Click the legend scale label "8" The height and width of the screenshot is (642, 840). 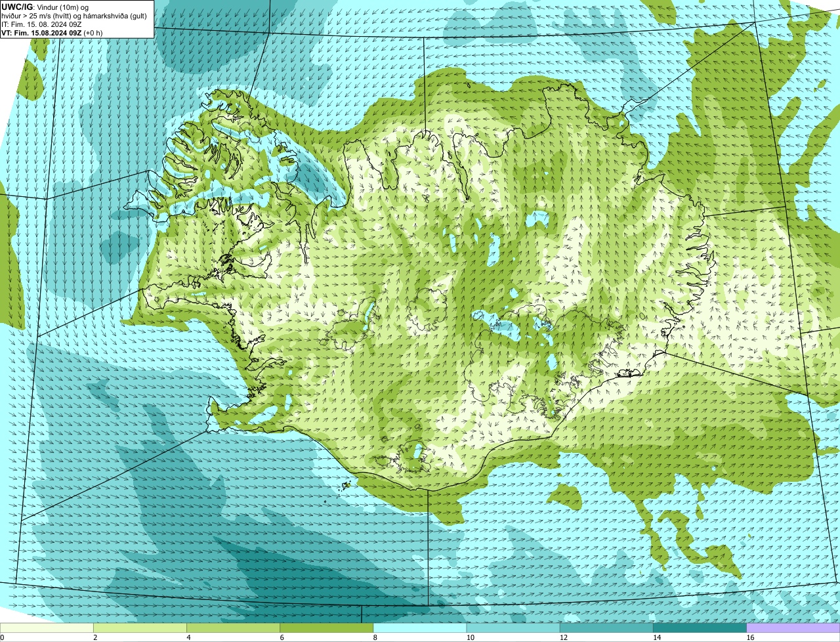[x=375, y=637]
